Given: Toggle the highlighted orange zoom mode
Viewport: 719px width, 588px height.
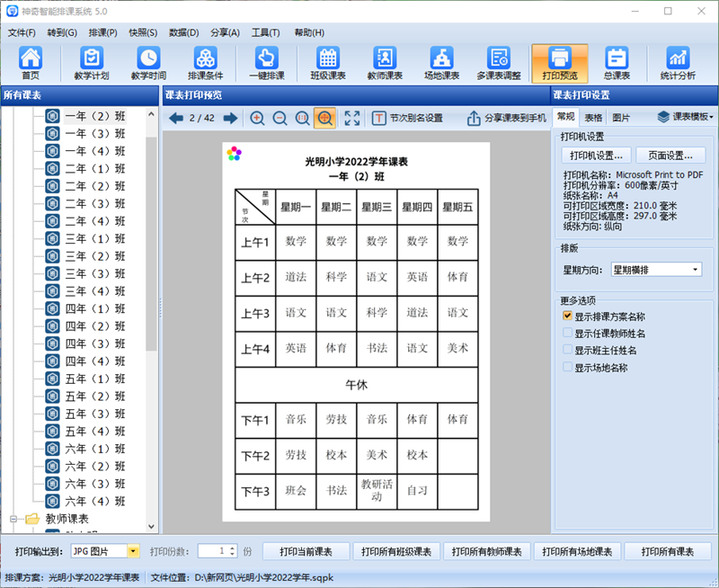Looking at the screenshot, I should tap(324, 119).
